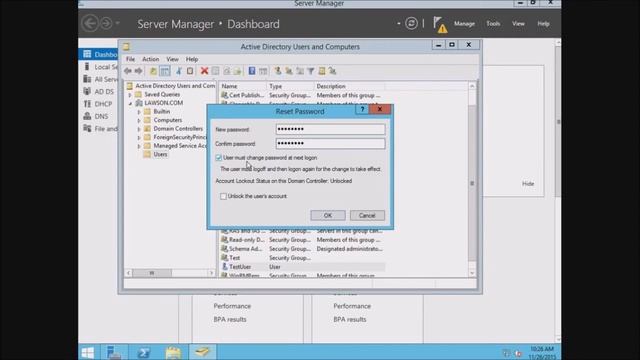Click the tree pane horizontal scrollbar thumb

click(x=152, y=273)
